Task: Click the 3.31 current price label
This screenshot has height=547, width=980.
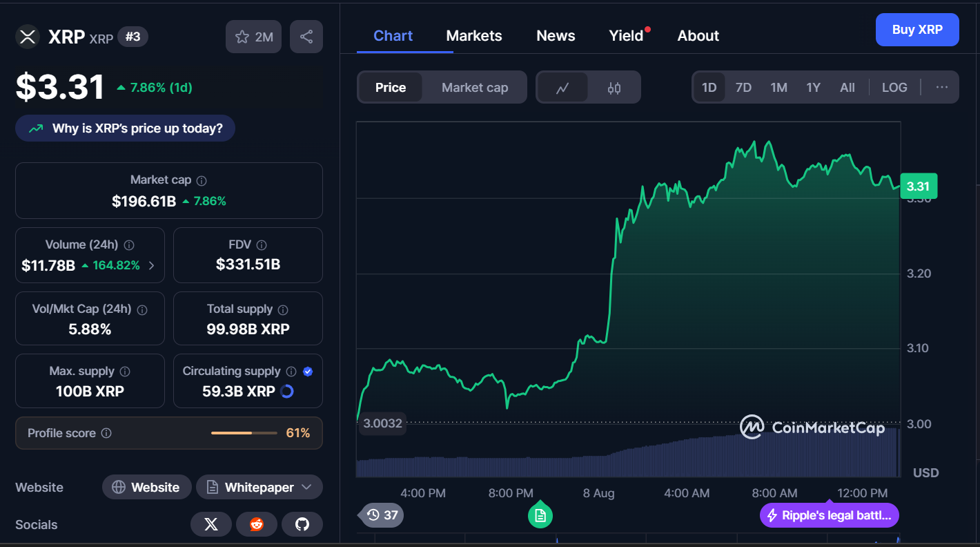Action: point(919,186)
